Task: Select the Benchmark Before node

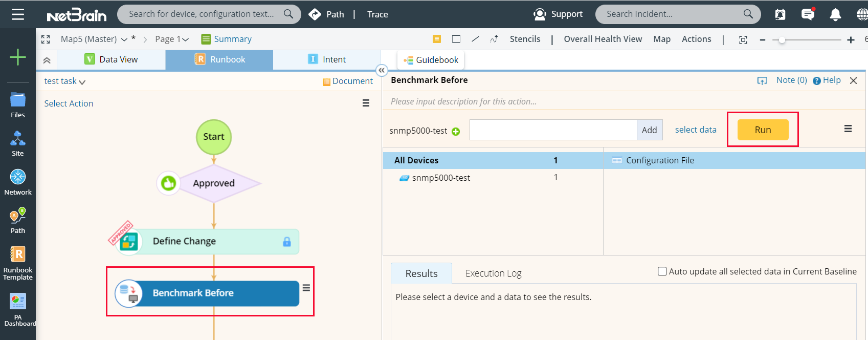Action: tap(207, 293)
